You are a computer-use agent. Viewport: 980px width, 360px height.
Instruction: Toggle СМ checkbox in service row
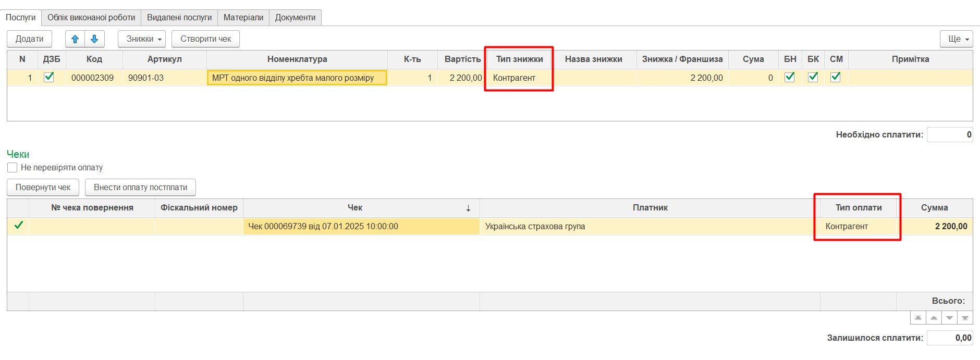(836, 77)
